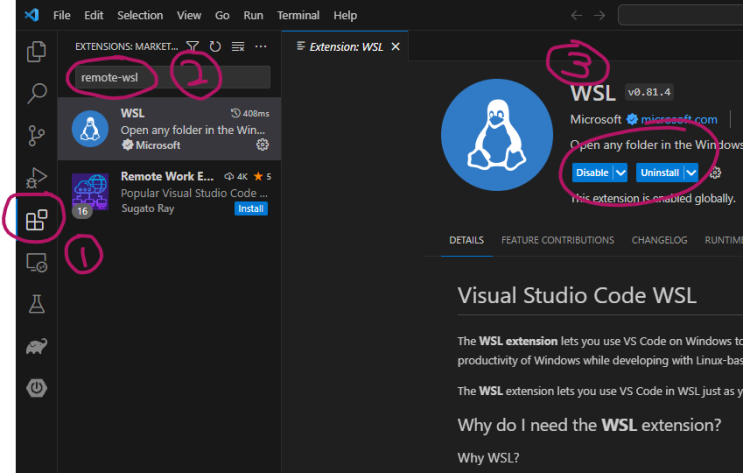
Task: Open the File menu
Action: (x=62, y=15)
